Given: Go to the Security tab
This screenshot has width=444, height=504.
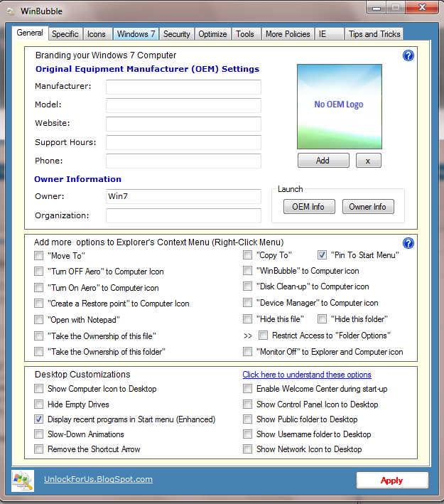Looking at the screenshot, I should click(177, 34).
